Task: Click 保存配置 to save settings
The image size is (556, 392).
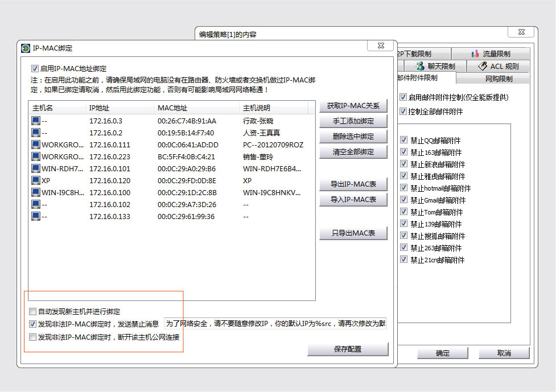Action: tap(347, 349)
